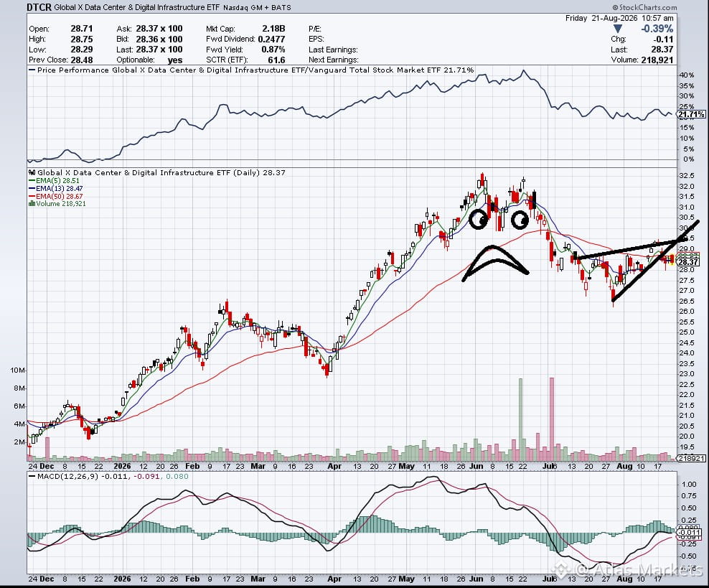Click the 40% performance axis label

[686, 75]
